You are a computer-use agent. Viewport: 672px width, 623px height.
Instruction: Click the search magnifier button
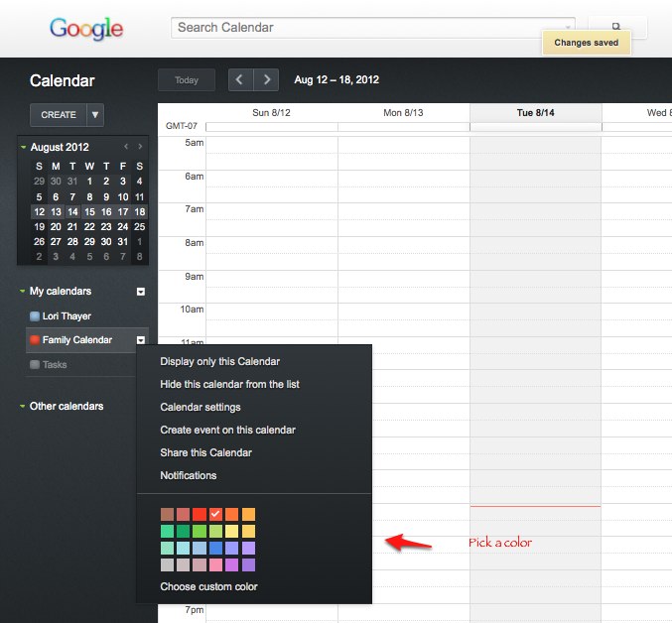pyautogui.click(x=617, y=27)
